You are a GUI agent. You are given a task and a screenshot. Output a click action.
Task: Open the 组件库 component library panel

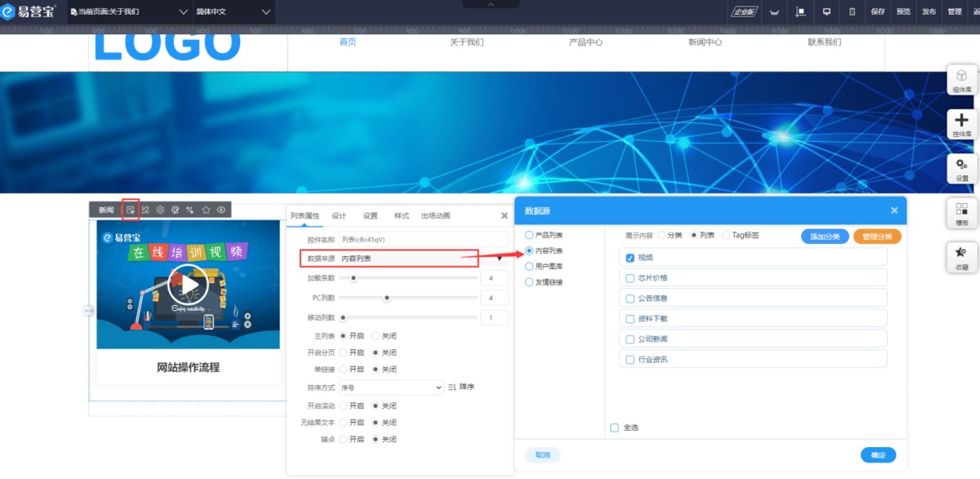pos(962,80)
